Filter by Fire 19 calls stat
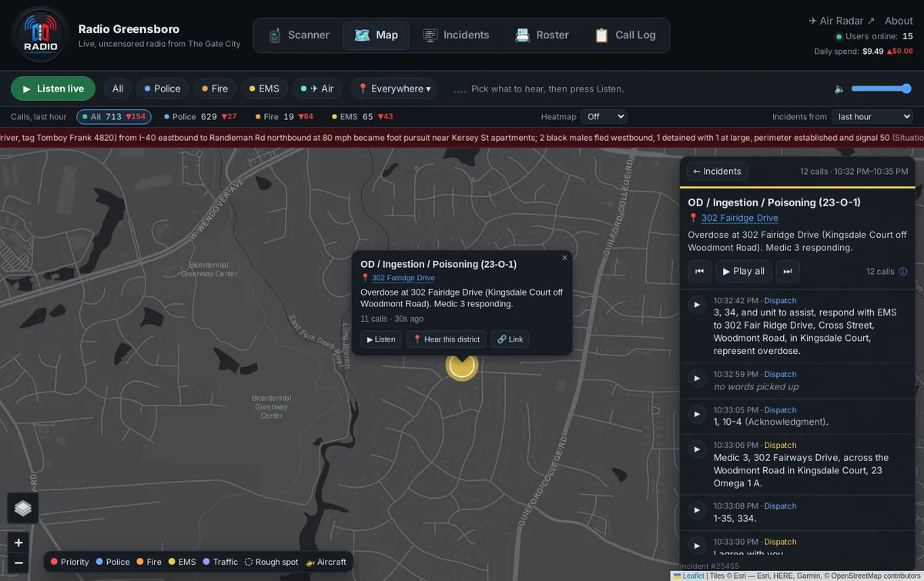Screen dimensions: 924x581 pos(284,117)
